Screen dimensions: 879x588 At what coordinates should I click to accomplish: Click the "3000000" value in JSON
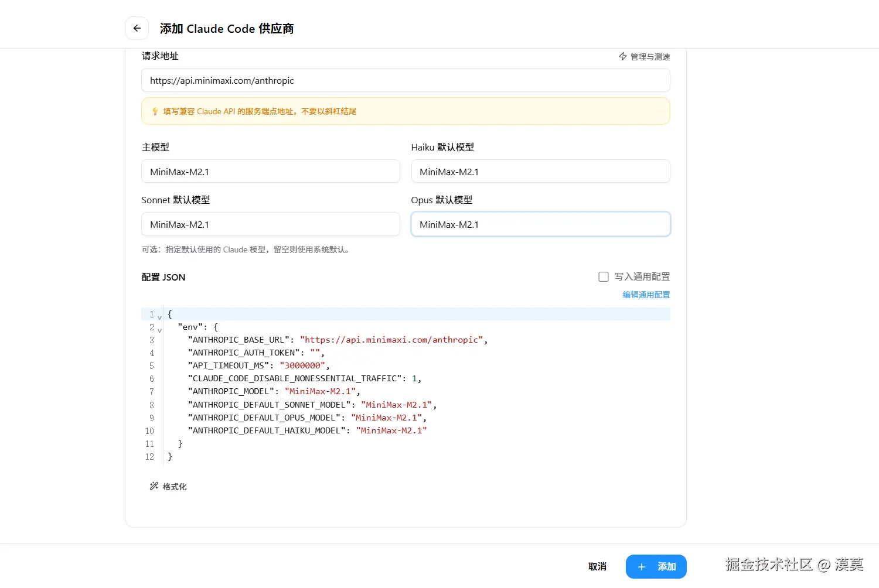[x=302, y=365]
